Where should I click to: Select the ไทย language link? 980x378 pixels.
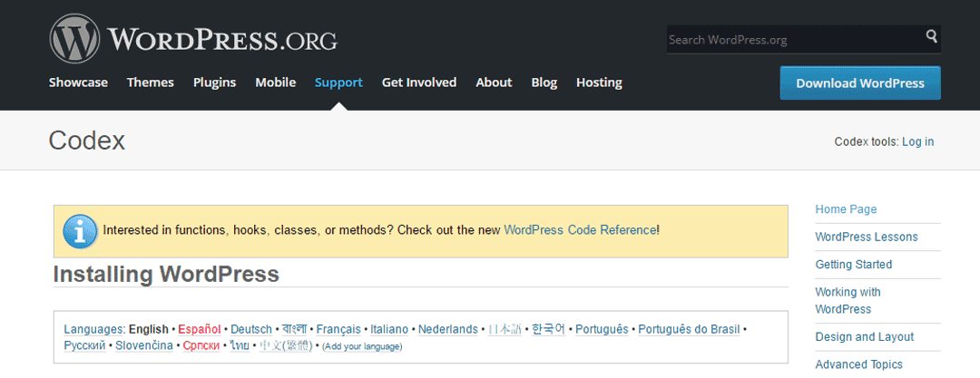click(x=240, y=345)
